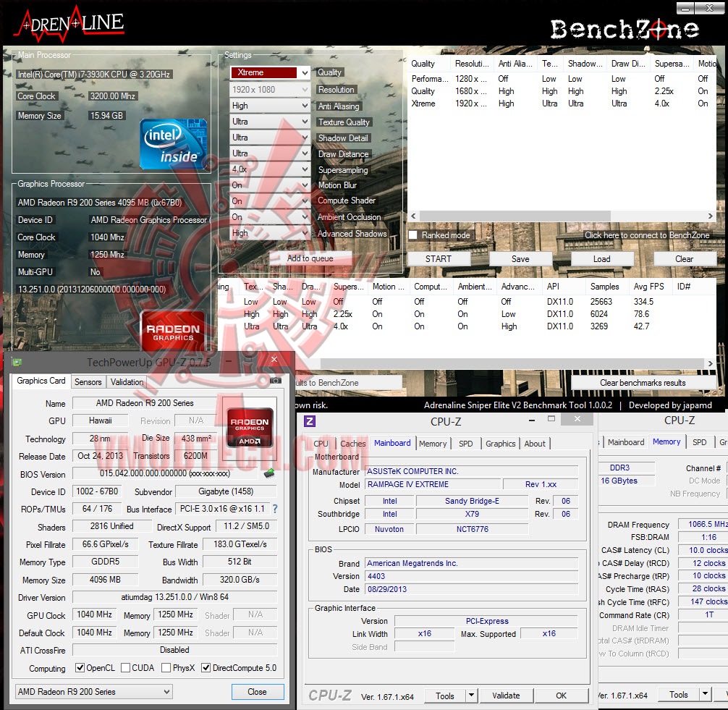The height and width of the screenshot is (710, 728).
Task: Click the Adrenaline logo
Action: (x=69, y=26)
